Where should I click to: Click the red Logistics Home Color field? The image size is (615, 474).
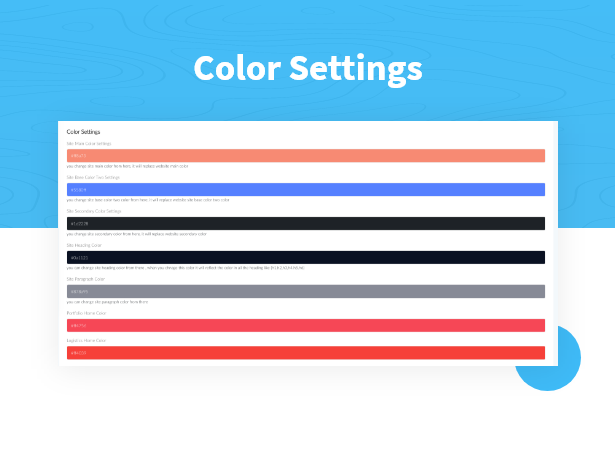click(306, 352)
